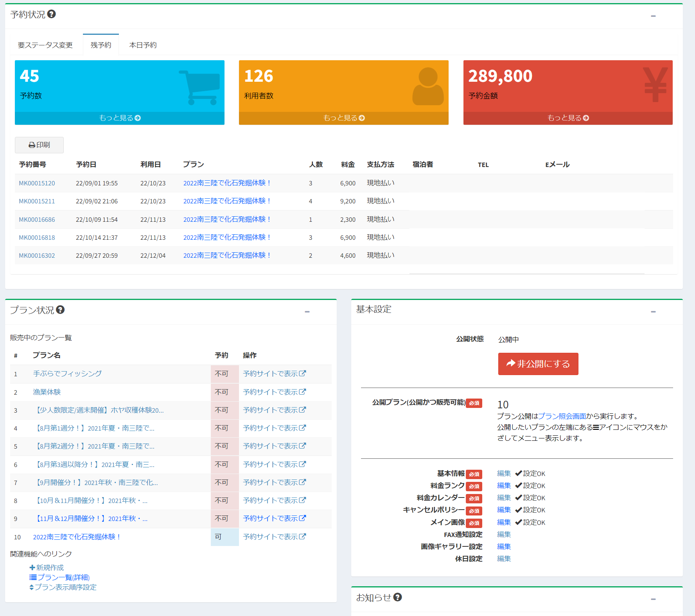Collapse the 予約状況 panel
The width and height of the screenshot is (695, 616).
(x=653, y=16)
